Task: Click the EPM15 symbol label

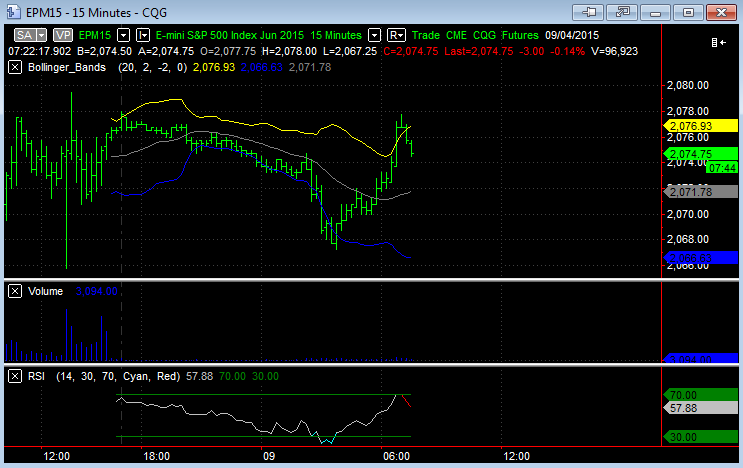Action: tap(95, 36)
